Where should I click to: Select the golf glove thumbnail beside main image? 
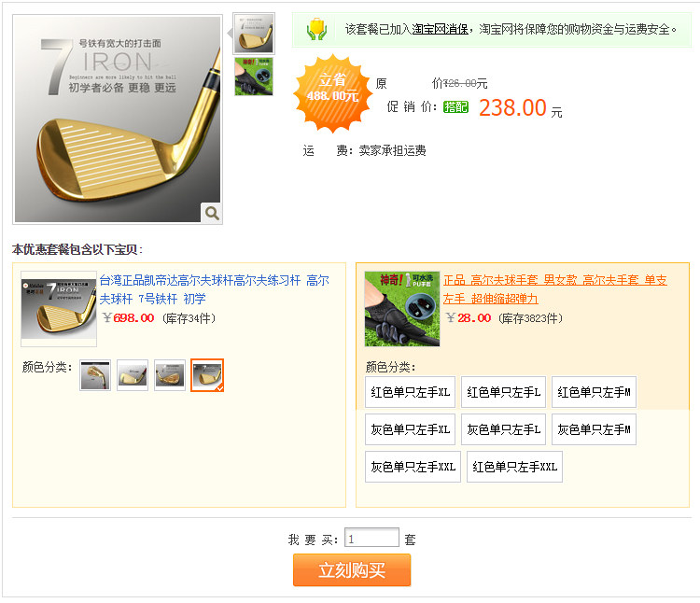point(254,77)
